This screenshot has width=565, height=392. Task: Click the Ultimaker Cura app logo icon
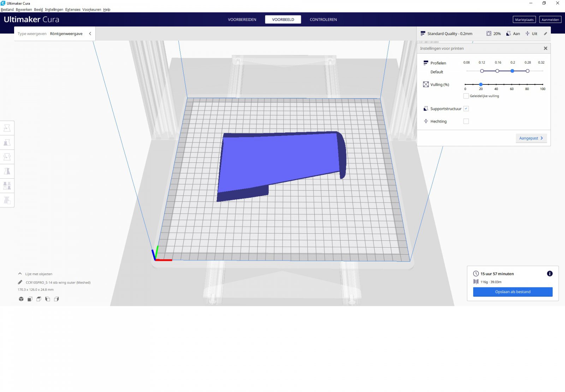[x=3, y=3]
